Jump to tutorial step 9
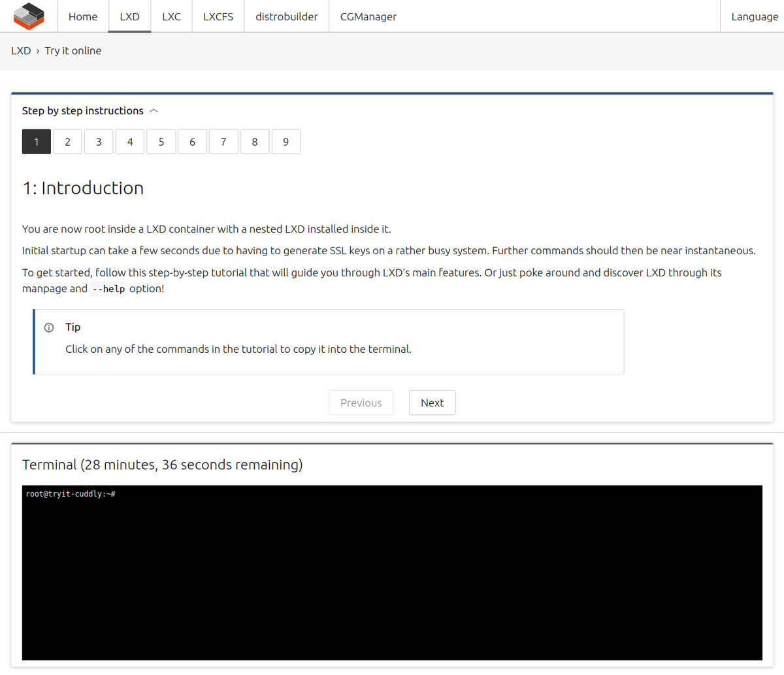This screenshot has height=675, width=784. (286, 142)
